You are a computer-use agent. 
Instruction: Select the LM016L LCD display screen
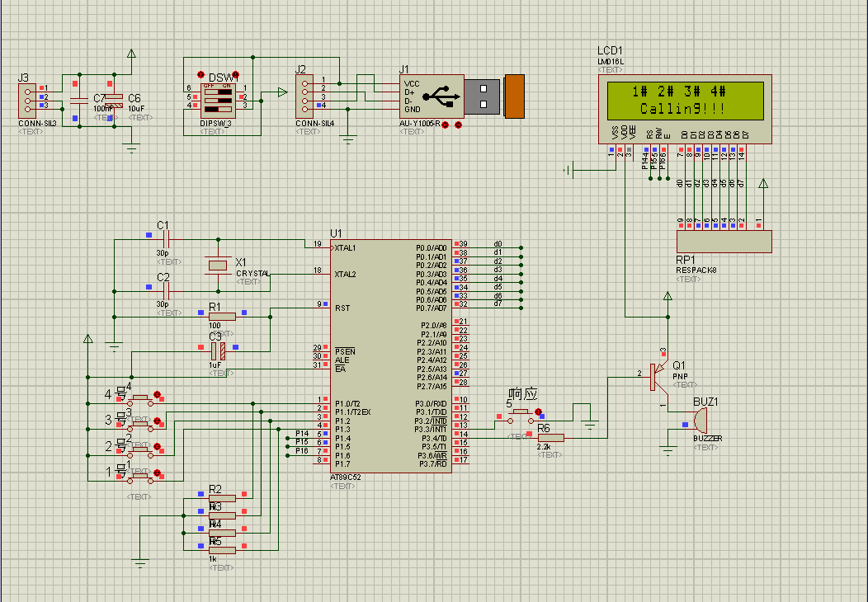tap(686, 101)
